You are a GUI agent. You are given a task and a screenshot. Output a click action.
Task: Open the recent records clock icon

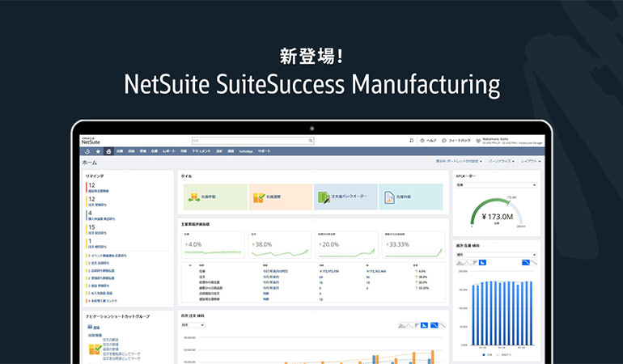coord(87,151)
